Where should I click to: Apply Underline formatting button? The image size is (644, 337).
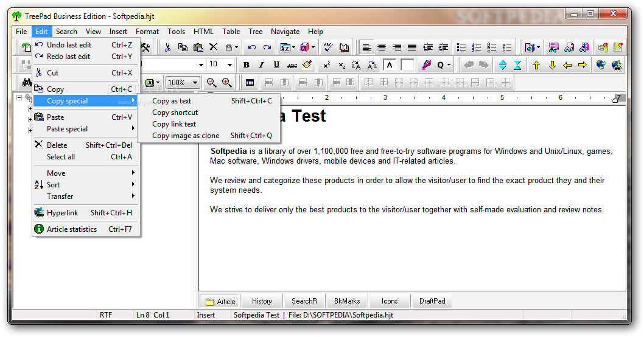point(276,65)
